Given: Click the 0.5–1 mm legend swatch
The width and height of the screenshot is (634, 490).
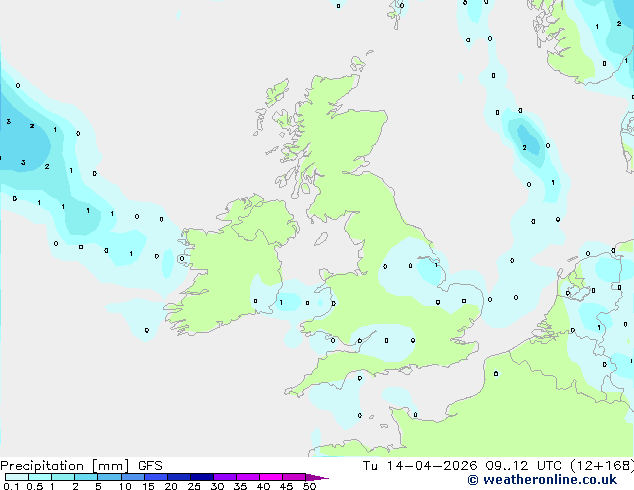Looking at the screenshot, I should 40,477.
